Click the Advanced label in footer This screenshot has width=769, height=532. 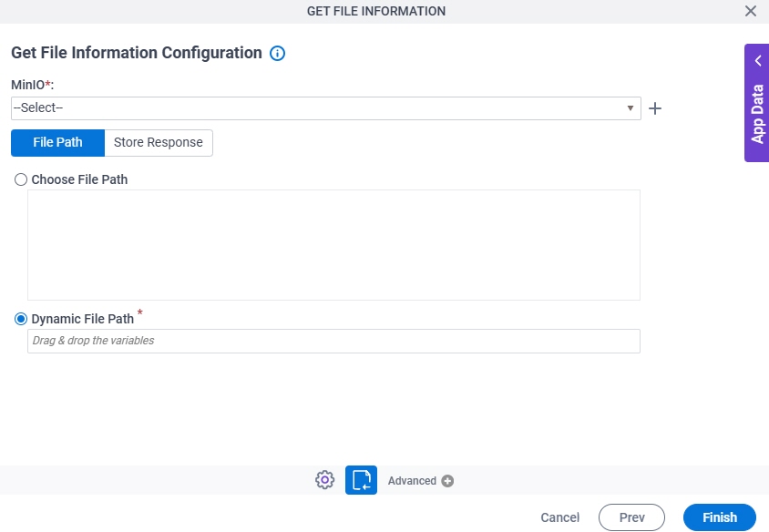click(412, 481)
